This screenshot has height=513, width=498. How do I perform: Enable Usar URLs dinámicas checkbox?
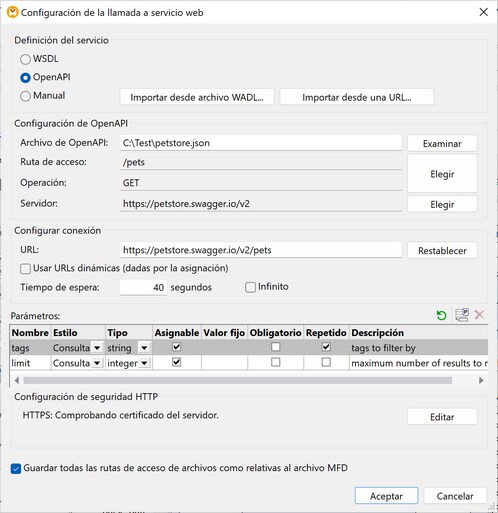25,269
